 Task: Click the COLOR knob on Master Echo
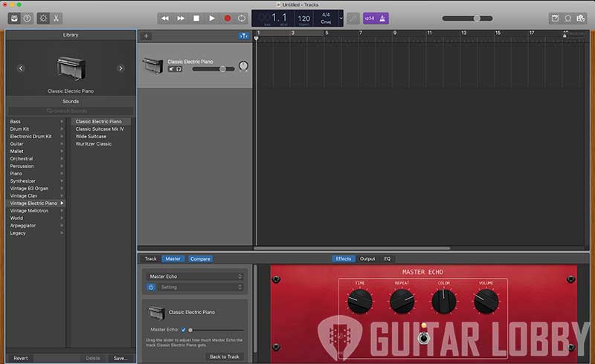coord(444,301)
